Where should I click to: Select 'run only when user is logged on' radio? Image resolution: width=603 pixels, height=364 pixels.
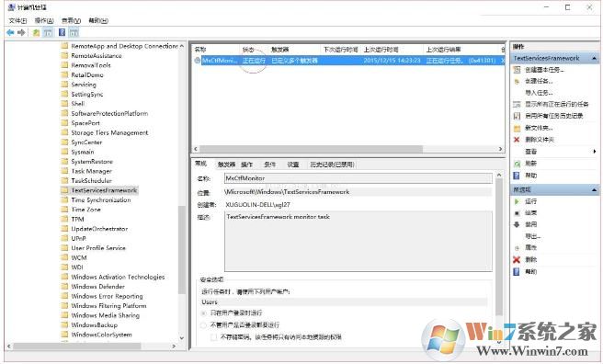[x=204, y=313]
